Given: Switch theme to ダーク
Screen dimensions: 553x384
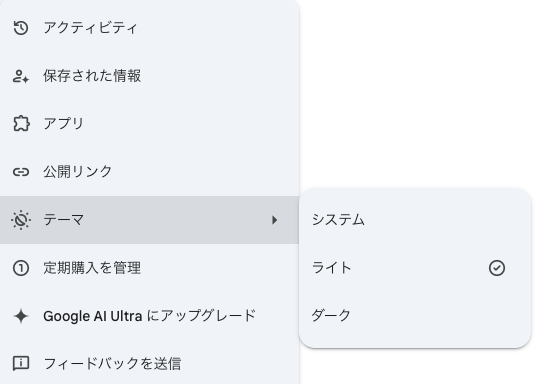Looking at the screenshot, I should 415,315.
